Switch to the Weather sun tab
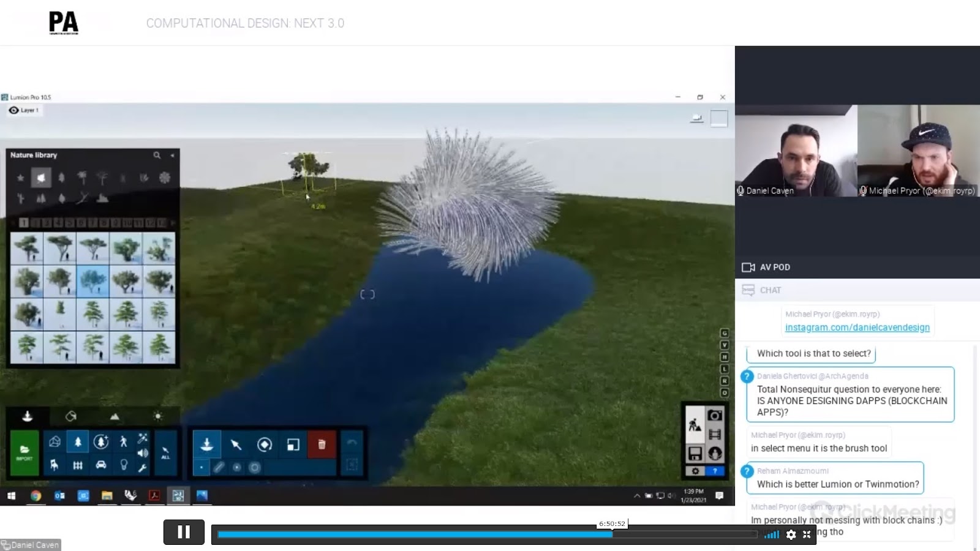This screenshot has width=980, height=551. click(x=158, y=416)
